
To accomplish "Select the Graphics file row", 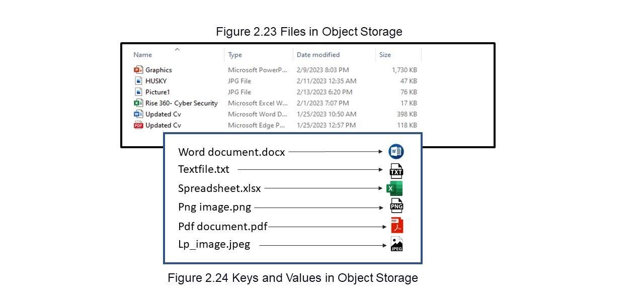I will [275, 70].
